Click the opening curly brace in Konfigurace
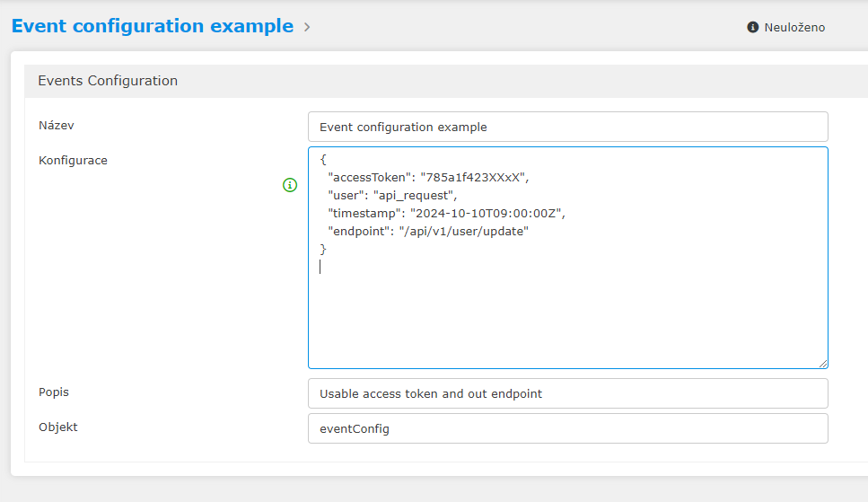This screenshot has width=868, height=502. [323, 159]
